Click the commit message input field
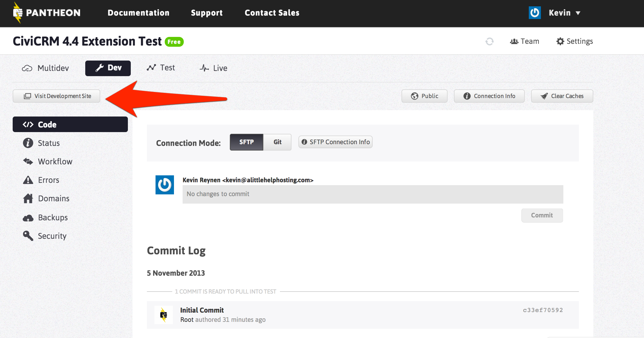The height and width of the screenshot is (338, 644). [373, 194]
